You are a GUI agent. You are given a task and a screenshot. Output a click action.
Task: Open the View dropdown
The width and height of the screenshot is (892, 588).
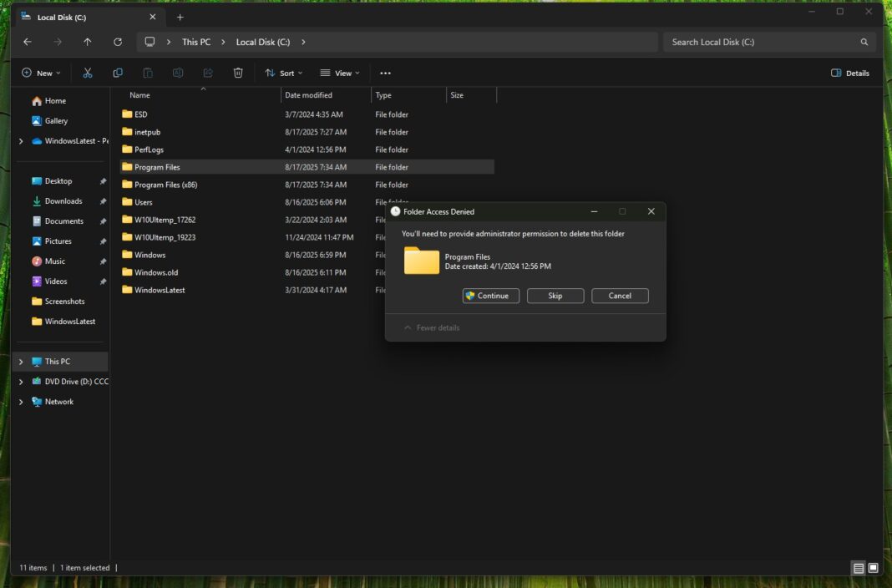click(x=339, y=73)
